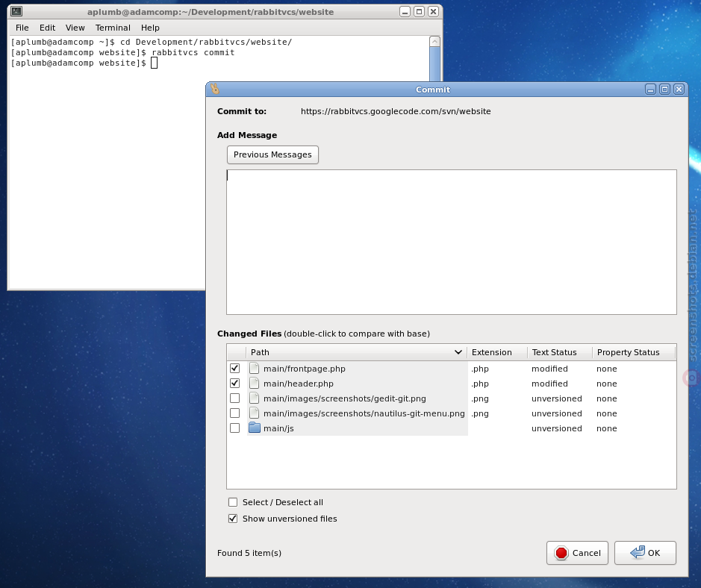
Task: Close the terminal window
Action: click(433, 12)
